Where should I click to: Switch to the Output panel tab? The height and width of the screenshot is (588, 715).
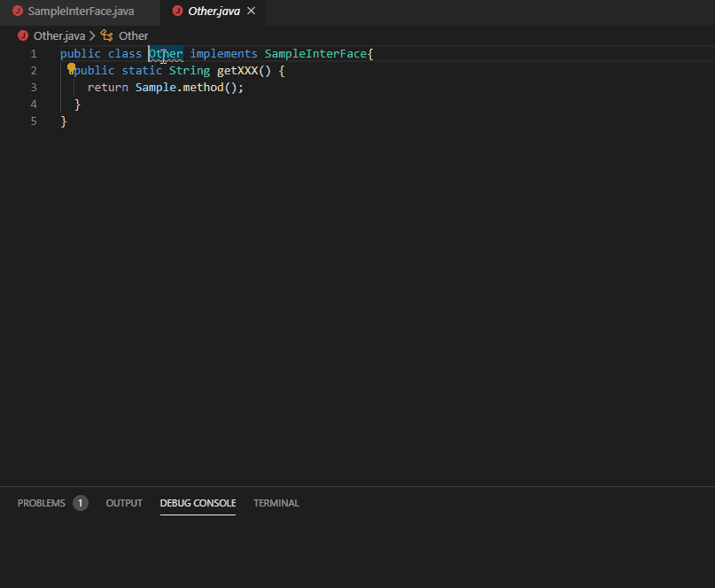(124, 503)
